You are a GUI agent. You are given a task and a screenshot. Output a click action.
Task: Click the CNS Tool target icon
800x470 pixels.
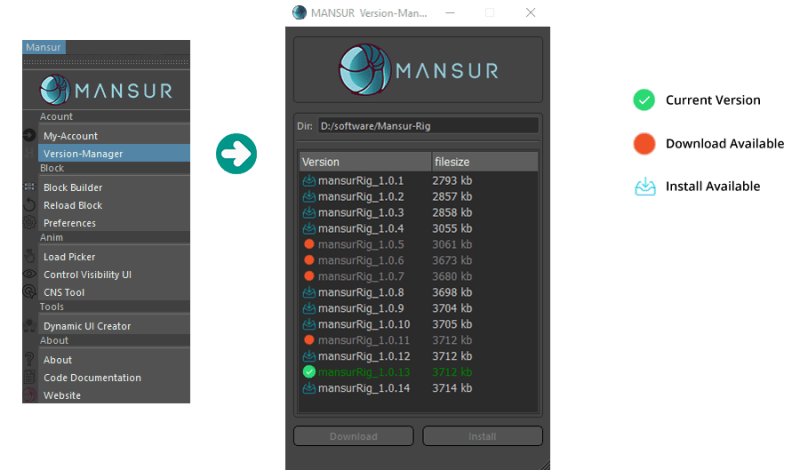30,292
